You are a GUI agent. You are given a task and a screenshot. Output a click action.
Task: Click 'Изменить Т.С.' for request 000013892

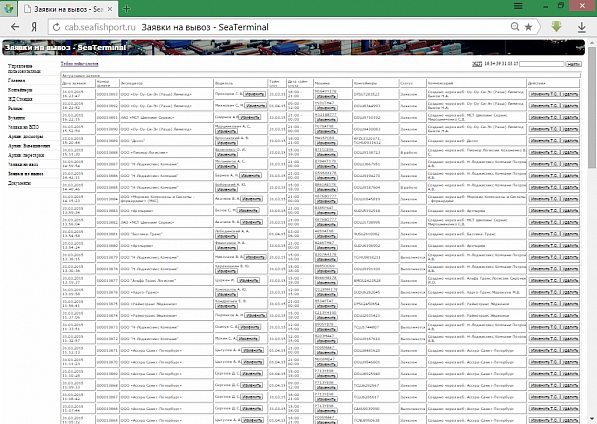(x=544, y=106)
